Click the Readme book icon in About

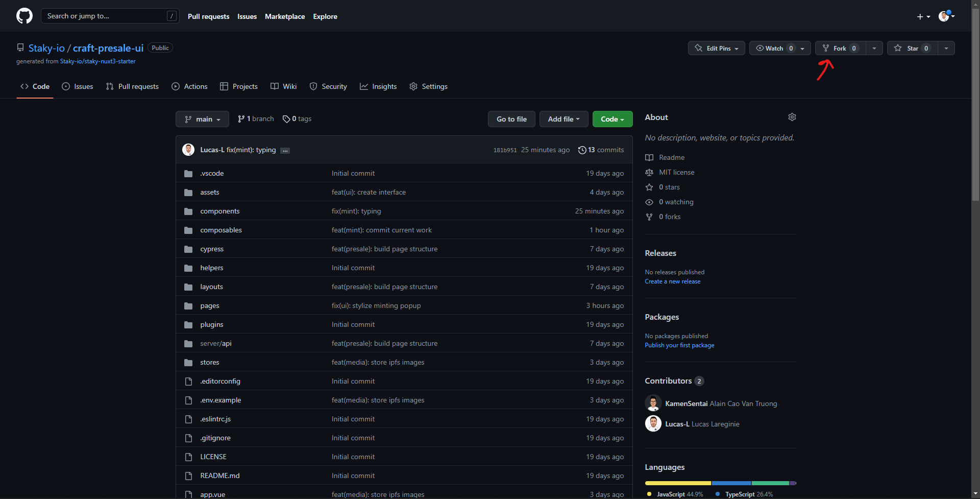click(649, 157)
